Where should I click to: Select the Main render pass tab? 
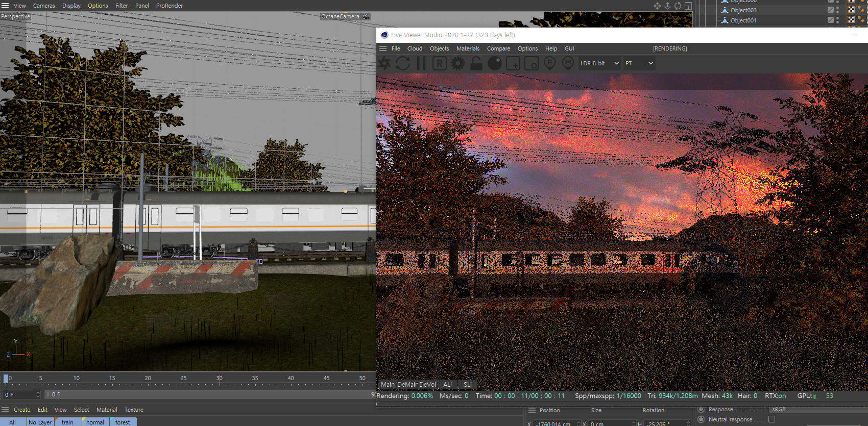point(388,385)
